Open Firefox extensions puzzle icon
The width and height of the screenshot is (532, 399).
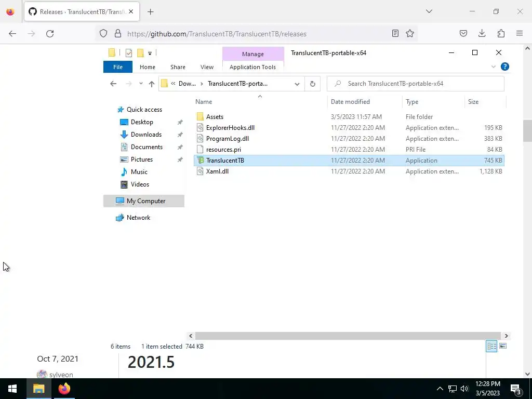501,34
